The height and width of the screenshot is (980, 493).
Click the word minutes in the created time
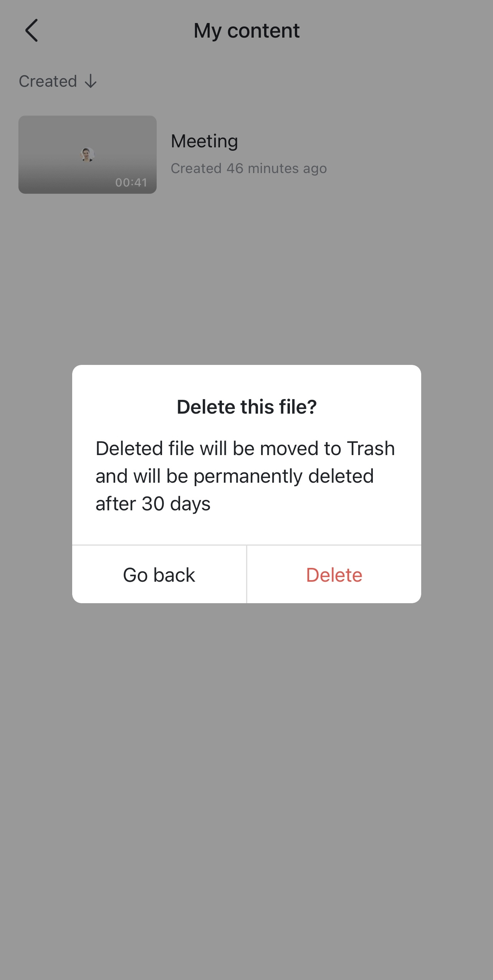[273, 168]
